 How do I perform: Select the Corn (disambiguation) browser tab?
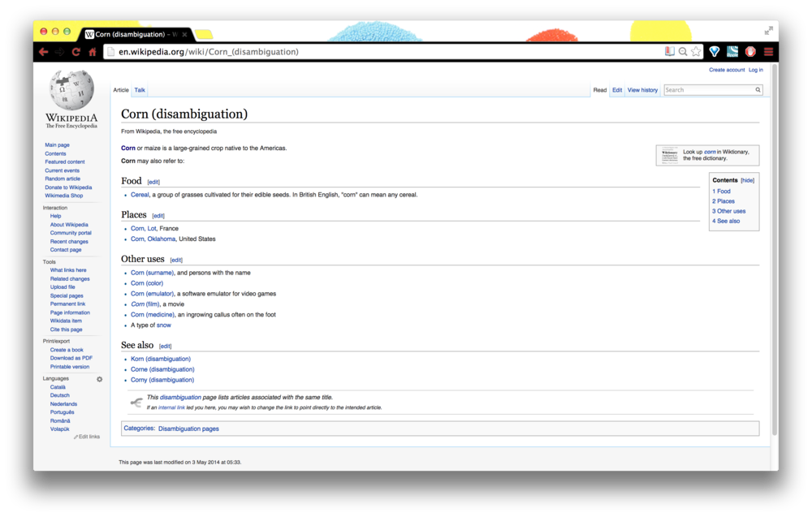click(136, 35)
